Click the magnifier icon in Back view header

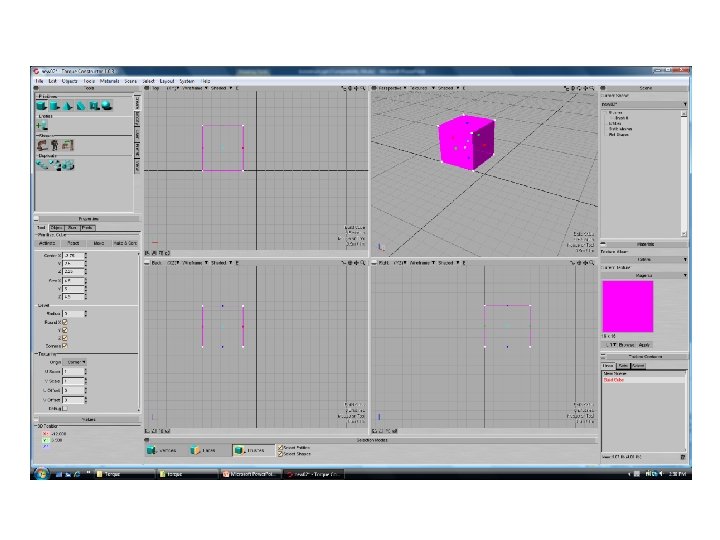click(x=363, y=263)
